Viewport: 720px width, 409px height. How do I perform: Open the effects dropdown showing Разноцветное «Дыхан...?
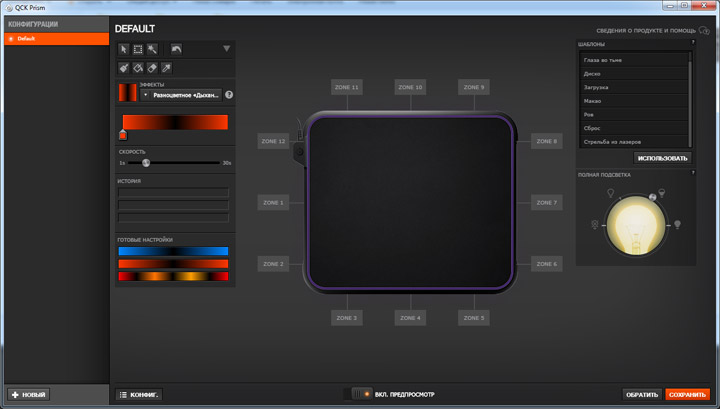[181, 95]
